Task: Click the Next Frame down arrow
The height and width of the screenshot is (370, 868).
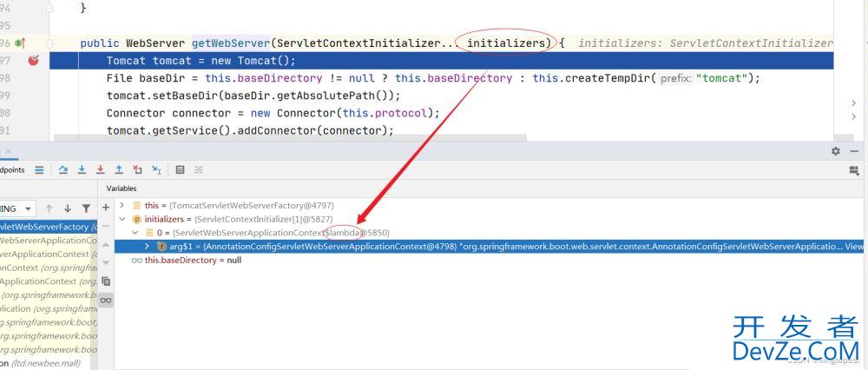Action: 68,208
